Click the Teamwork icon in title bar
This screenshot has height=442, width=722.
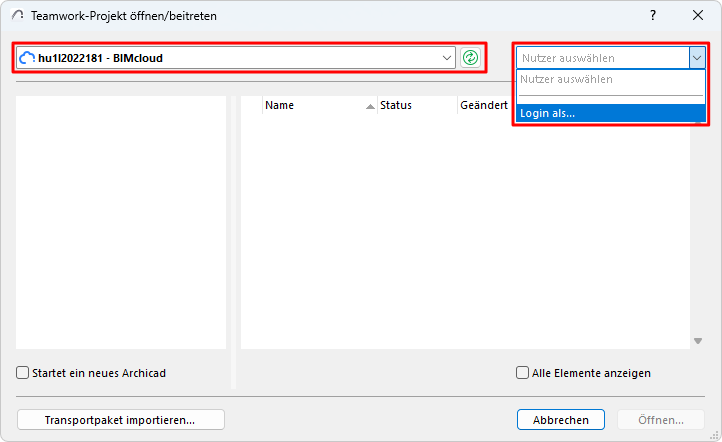pyautogui.click(x=18, y=16)
